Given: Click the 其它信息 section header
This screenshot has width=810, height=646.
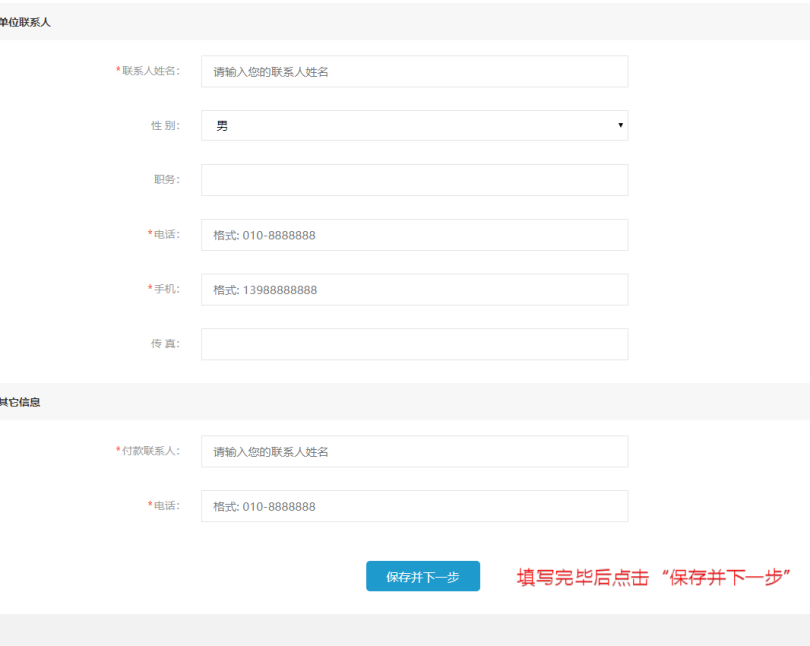Looking at the screenshot, I should coord(21,402).
